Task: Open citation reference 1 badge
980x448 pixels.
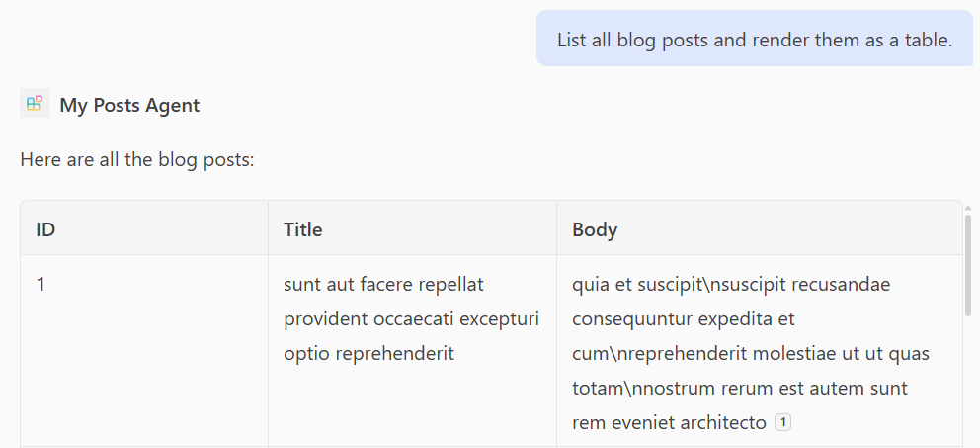Action: point(782,423)
